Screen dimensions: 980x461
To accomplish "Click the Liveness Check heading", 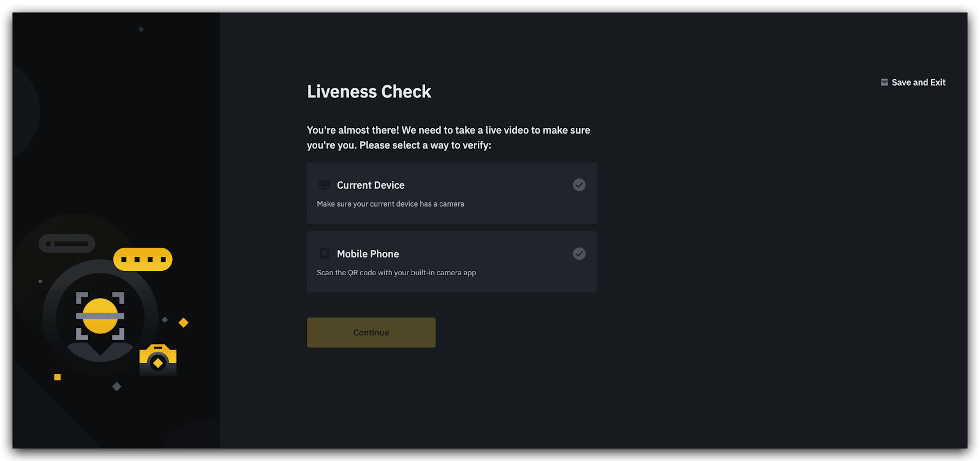I will coord(369,92).
